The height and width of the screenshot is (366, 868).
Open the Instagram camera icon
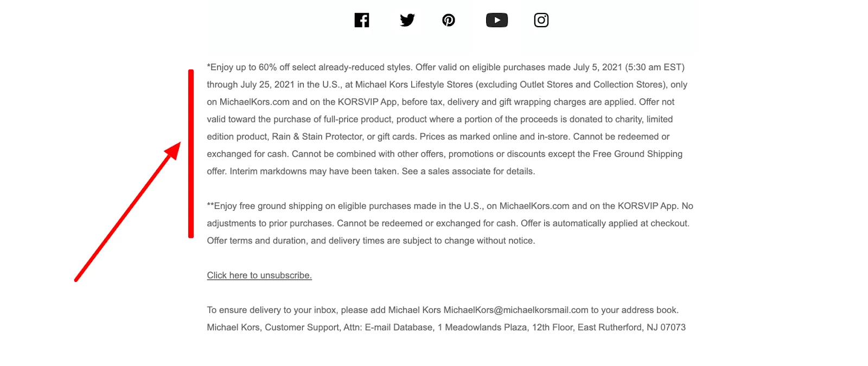(541, 20)
